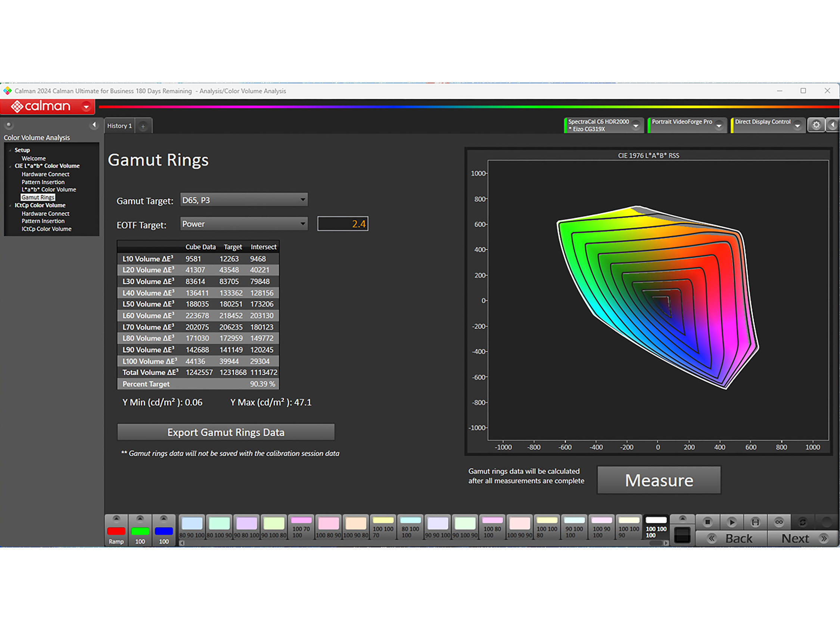Viewport: 840px width, 630px height.
Task: Click the Measure button
Action: coord(659,480)
